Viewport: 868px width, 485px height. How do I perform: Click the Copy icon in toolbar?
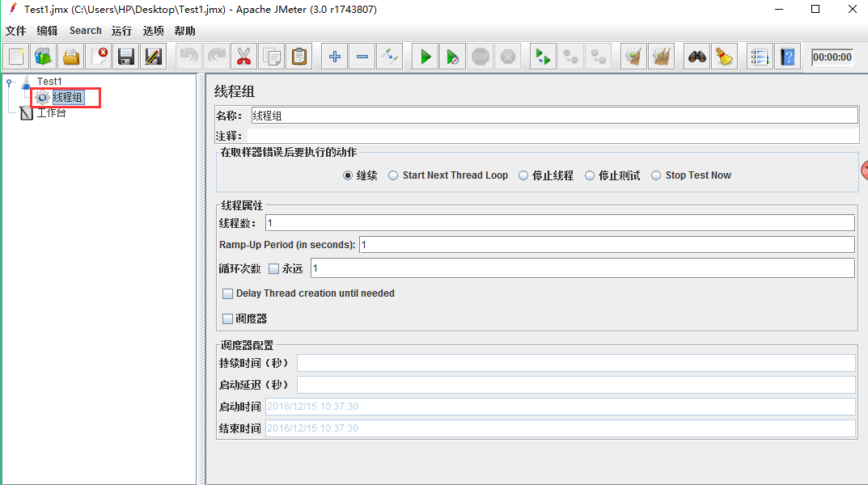pyautogui.click(x=272, y=57)
